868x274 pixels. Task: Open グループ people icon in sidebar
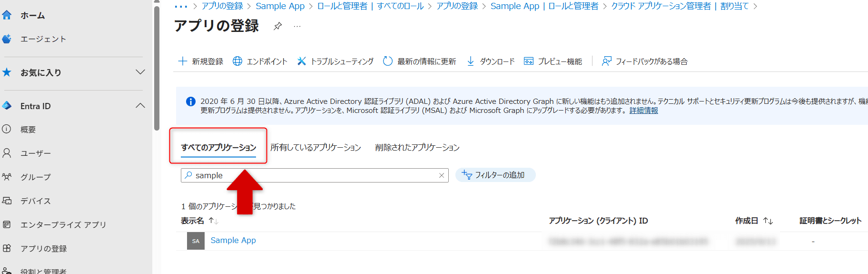(x=7, y=177)
